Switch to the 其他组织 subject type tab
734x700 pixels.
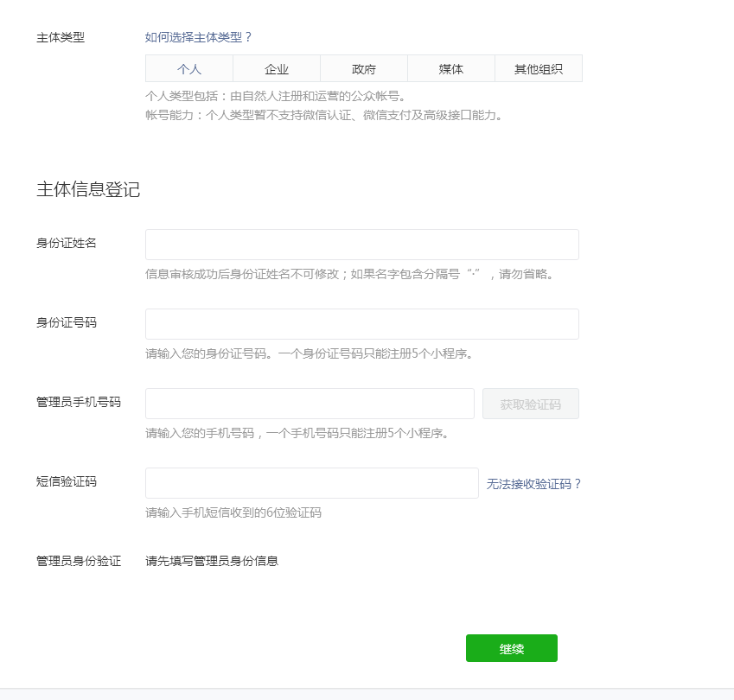(x=538, y=68)
